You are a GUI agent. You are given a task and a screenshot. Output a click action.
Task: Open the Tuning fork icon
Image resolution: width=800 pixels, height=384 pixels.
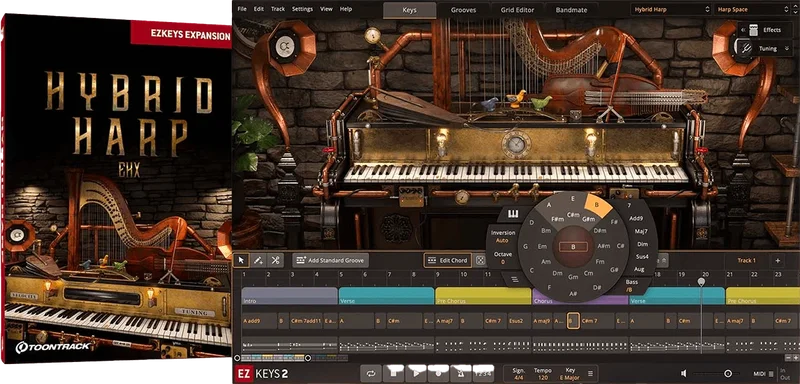[746, 48]
